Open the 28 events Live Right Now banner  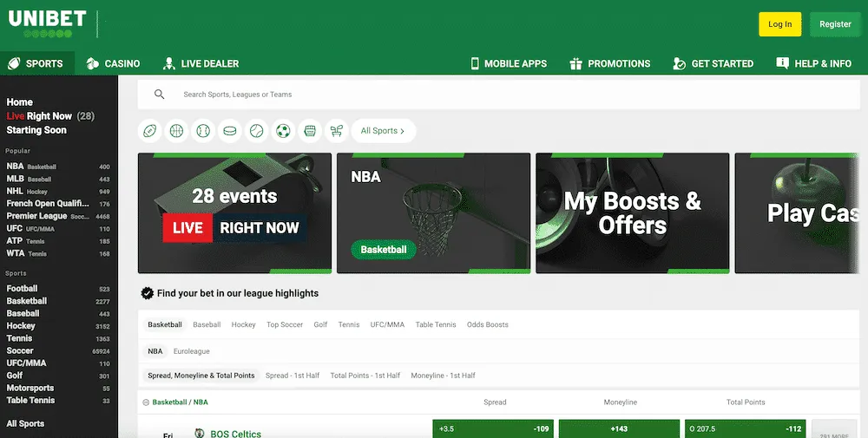234,212
